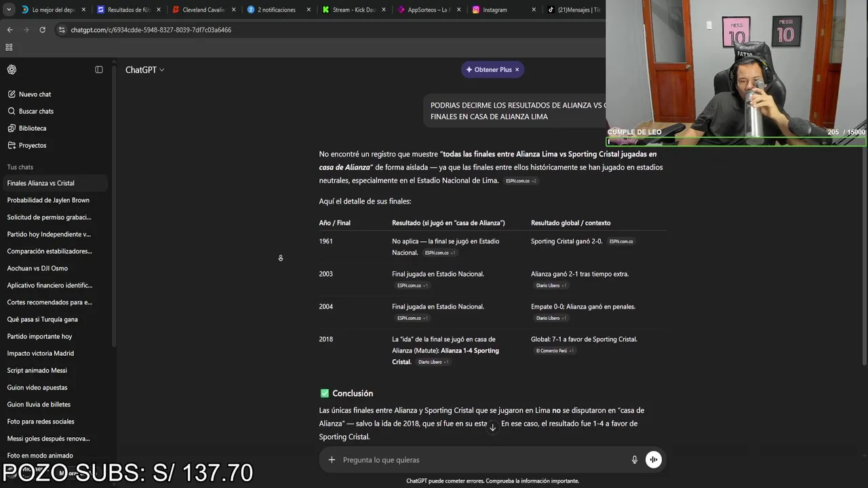Click the Obtener Plus button
This screenshot has width=868, height=488.
pyautogui.click(x=488, y=70)
